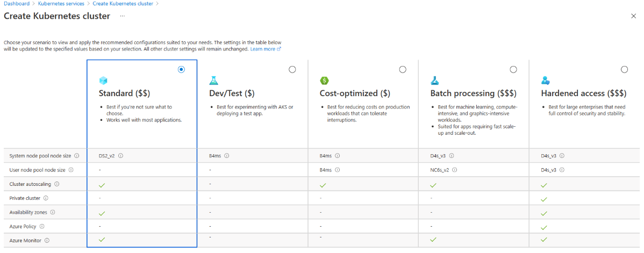Pick the Batch processing radio button
Image resolution: width=644 pixels, height=253 pixels.
[513, 69]
